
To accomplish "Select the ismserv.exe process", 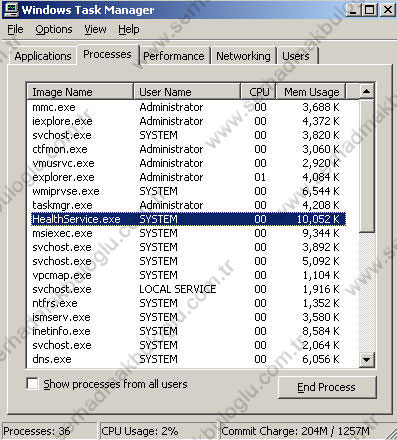I will (188, 317).
